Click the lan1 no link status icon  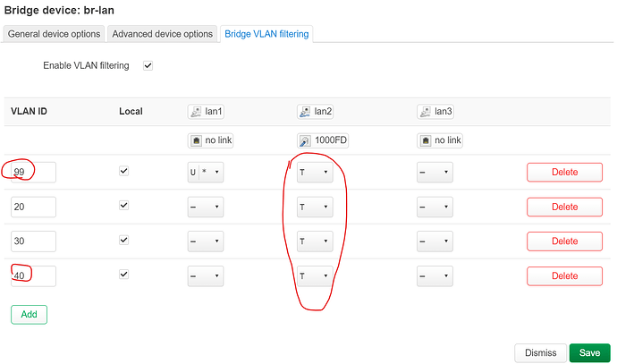[x=196, y=140]
